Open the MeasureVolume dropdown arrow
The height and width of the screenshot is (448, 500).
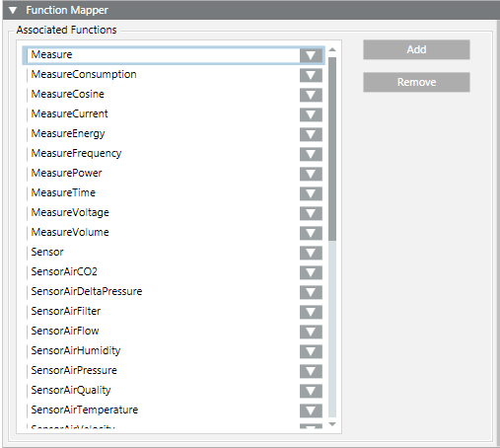click(311, 233)
